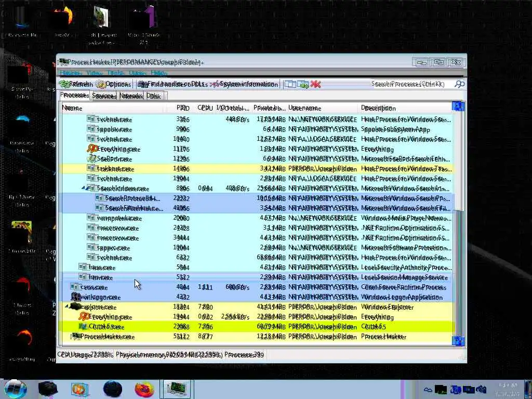Click the Everything.exe icon under explorer.exe
This screenshot has width=532, height=399.
[84, 316]
